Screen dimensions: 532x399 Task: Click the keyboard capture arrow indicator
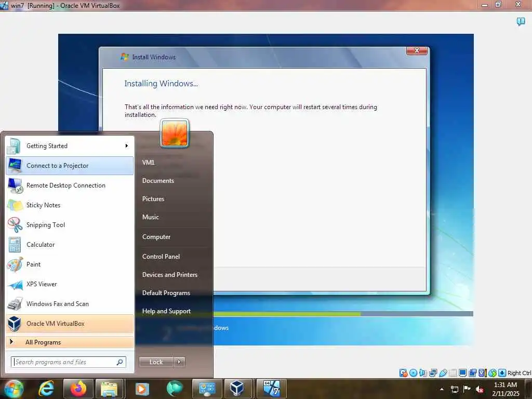[x=502, y=373]
